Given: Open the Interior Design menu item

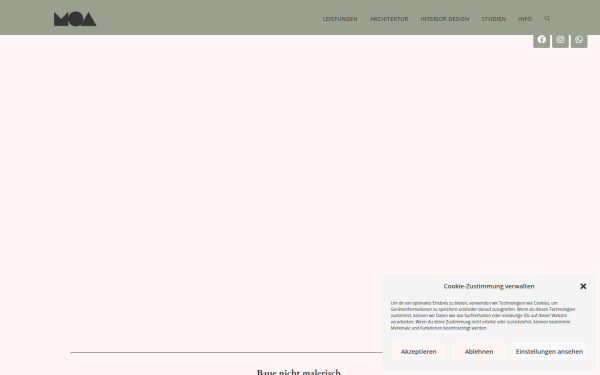Looking at the screenshot, I should pyautogui.click(x=445, y=19).
